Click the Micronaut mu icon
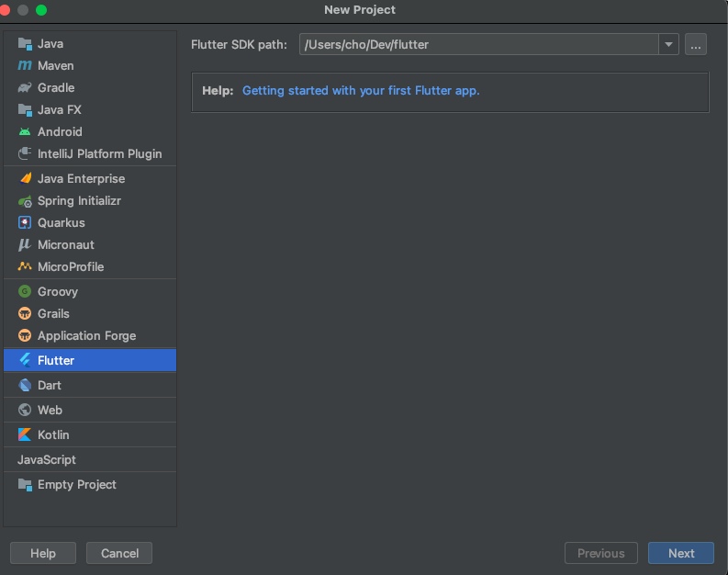The width and height of the screenshot is (728, 575). pyautogui.click(x=25, y=244)
